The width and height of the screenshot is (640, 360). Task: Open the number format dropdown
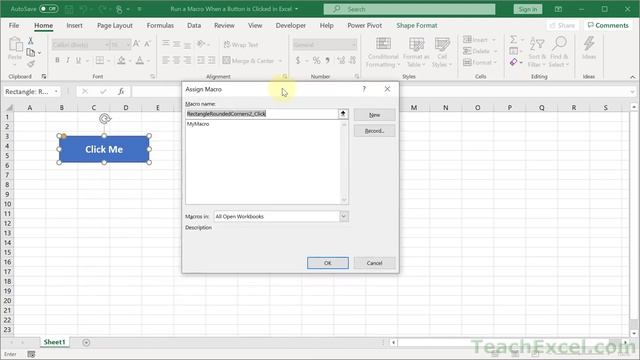click(x=353, y=44)
